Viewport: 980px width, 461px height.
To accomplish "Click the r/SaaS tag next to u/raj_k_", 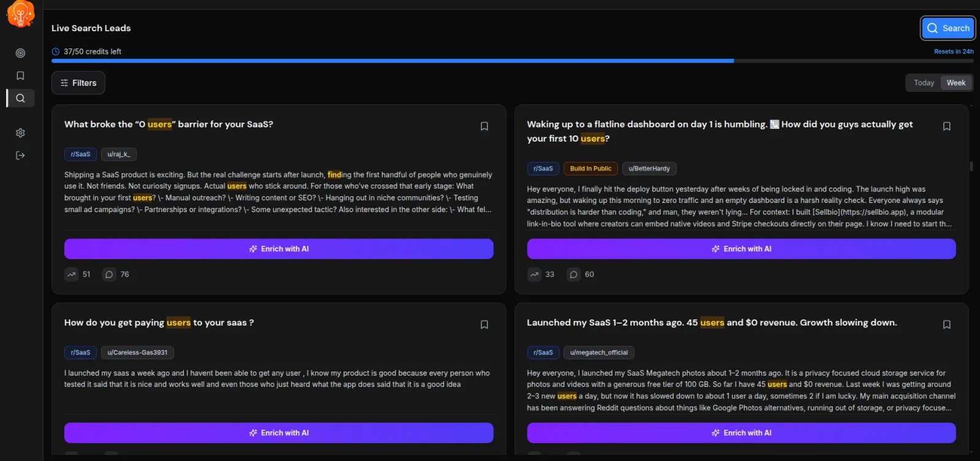I will pyautogui.click(x=80, y=154).
